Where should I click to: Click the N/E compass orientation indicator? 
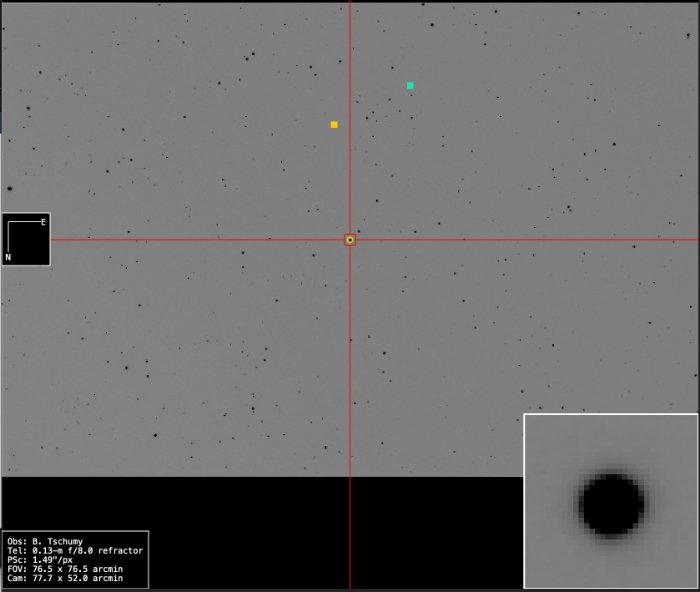[26, 239]
